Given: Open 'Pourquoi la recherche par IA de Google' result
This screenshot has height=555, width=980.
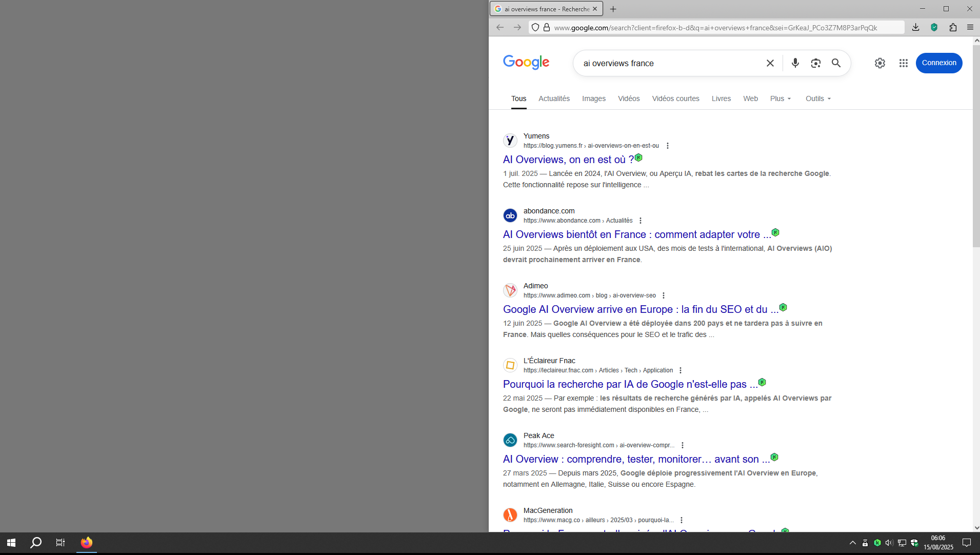Looking at the screenshot, I should tap(630, 384).
